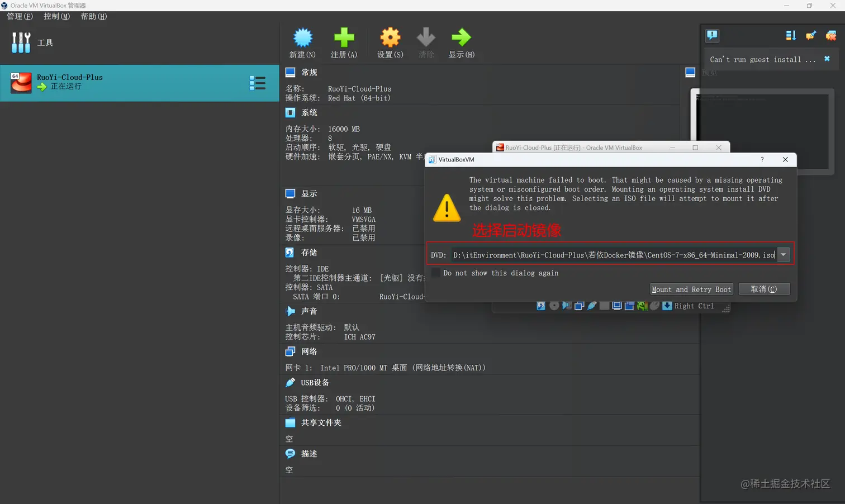Dismiss the 'Can't run guest install' notification
845x504 pixels.
827,59
